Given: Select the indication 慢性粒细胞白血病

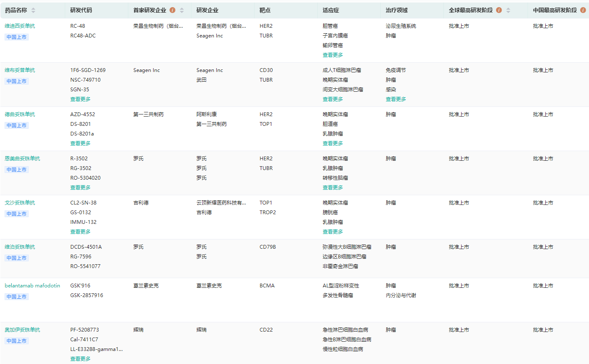Looking at the screenshot, I should pos(343,349).
